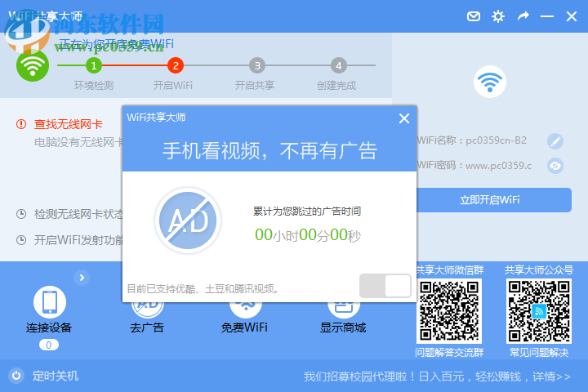The width and height of the screenshot is (588, 392).
Task: Click 手机看视频，不再有广告 banner heading
Action: tap(269, 151)
